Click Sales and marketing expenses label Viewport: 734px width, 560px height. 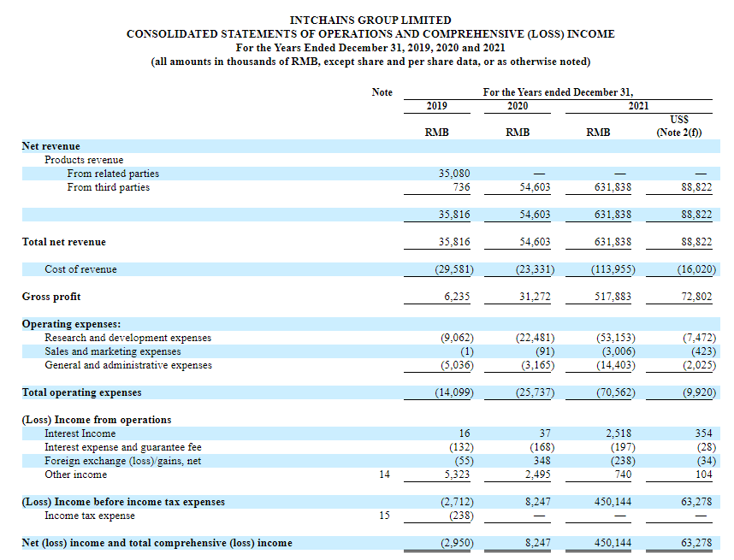[112, 351]
